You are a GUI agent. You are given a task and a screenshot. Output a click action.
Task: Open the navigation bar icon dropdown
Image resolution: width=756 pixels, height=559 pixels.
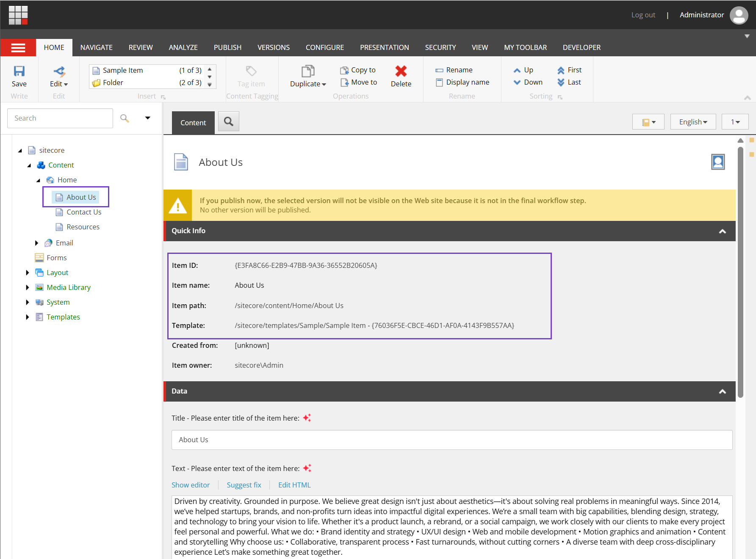click(648, 122)
